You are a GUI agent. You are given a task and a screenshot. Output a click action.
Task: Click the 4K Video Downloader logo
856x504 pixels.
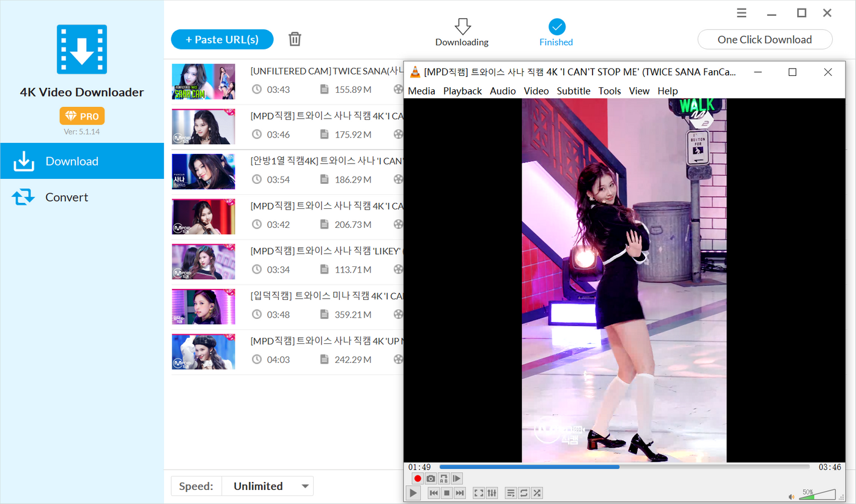82,49
